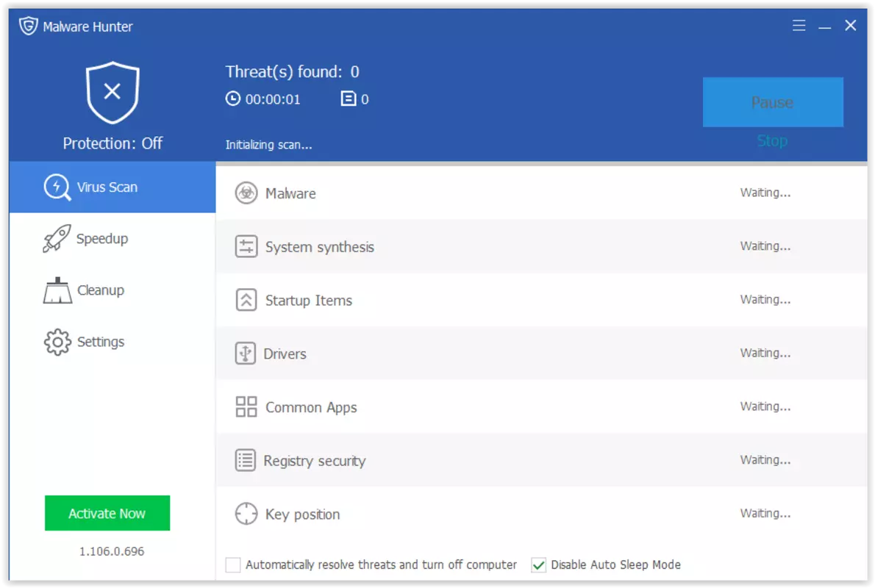
Task: Select the Drivers row label
Action: (x=285, y=354)
